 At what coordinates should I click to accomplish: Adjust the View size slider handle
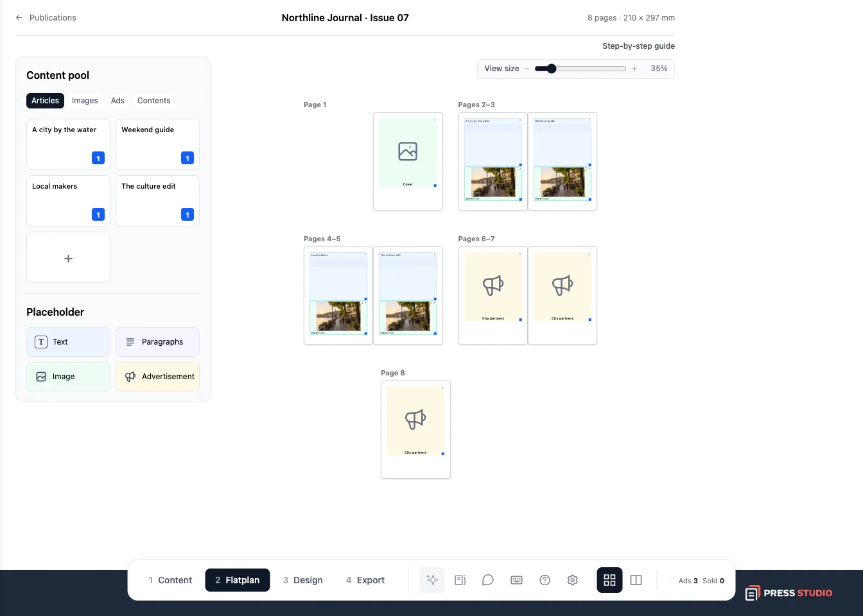[x=551, y=69]
